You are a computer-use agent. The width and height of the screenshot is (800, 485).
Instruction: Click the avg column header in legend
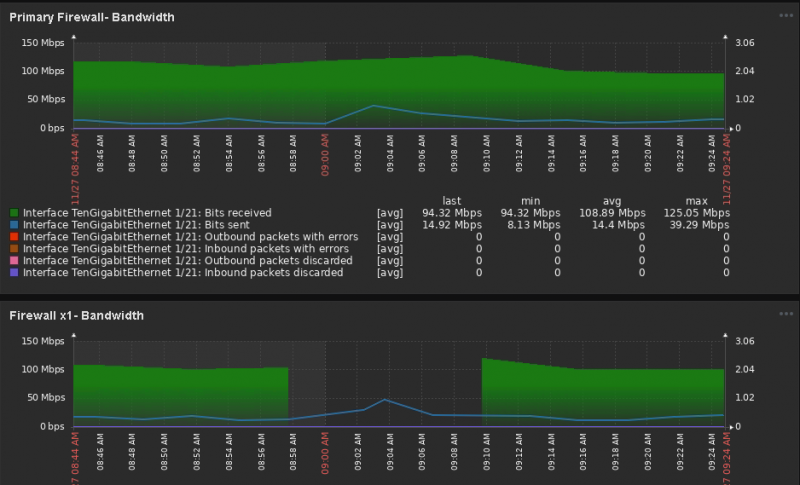coord(612,201)
